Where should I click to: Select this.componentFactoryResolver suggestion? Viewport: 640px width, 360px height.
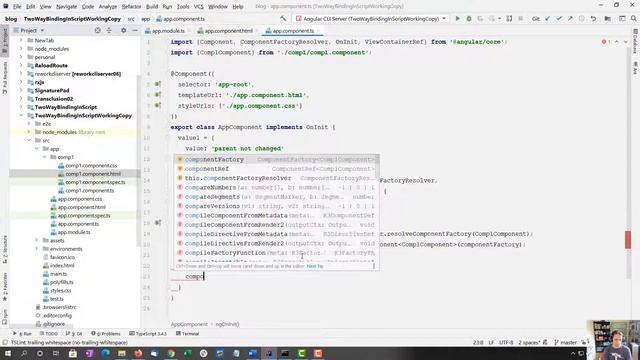[277, 178]
